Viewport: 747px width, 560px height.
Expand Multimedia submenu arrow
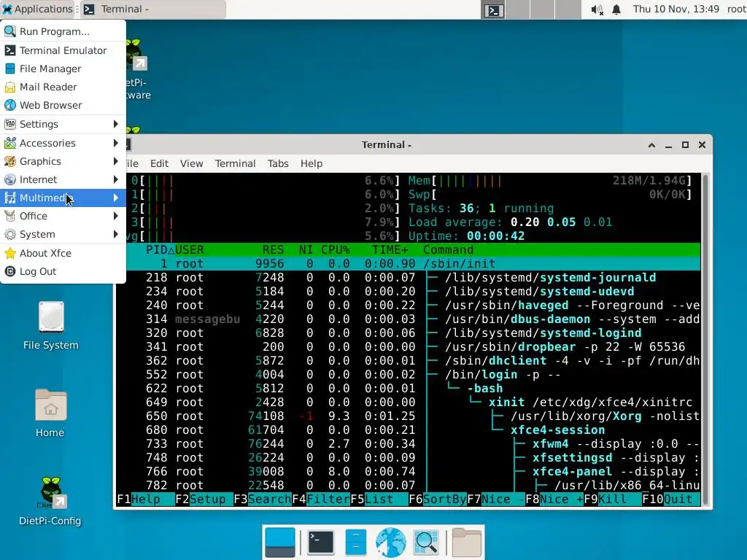[x=116, y=198]
